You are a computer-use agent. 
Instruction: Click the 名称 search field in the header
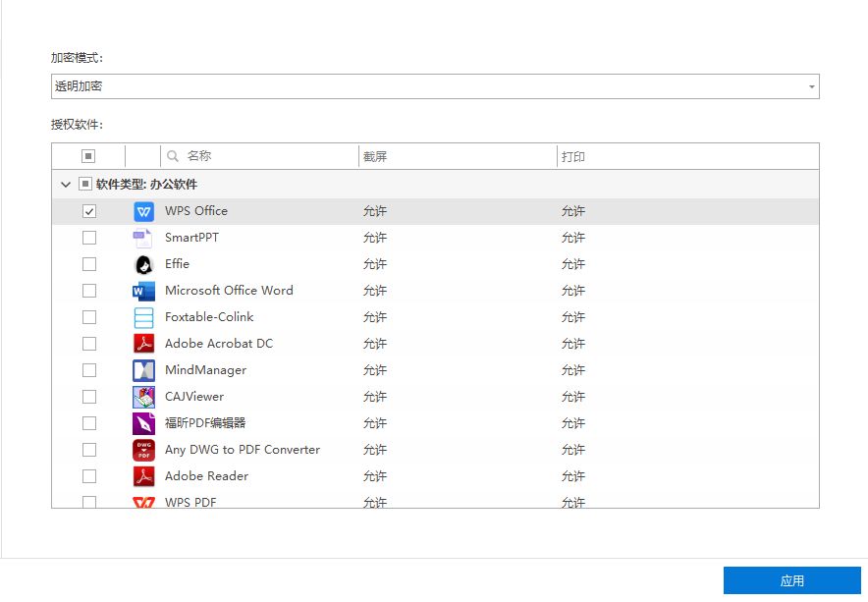259,156
